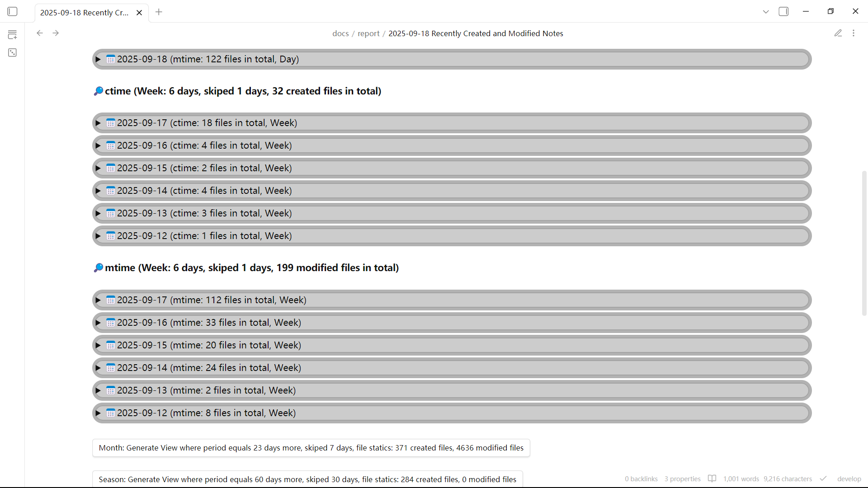This screenshot has height=488, width=868.
Task: Click the navigate forward arrow
Action: click(x=56, y=33)
